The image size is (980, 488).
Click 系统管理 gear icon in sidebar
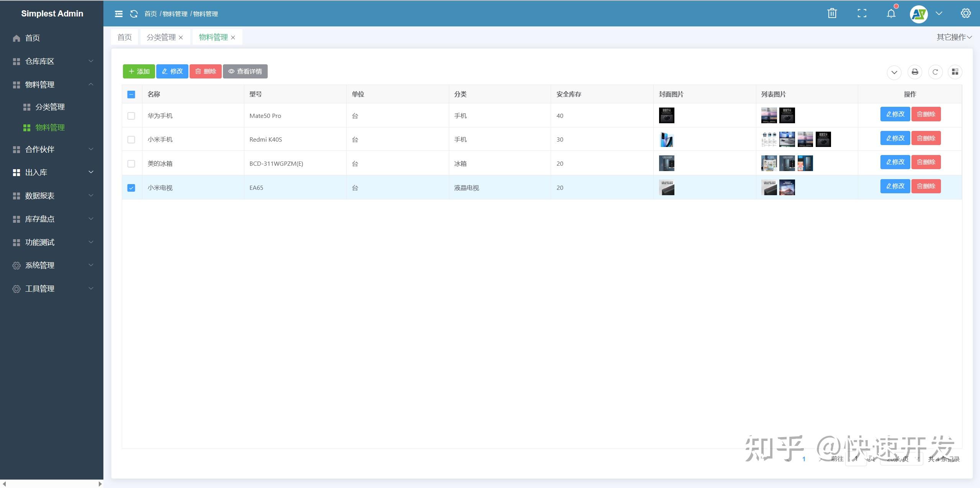tap(16, 265)
